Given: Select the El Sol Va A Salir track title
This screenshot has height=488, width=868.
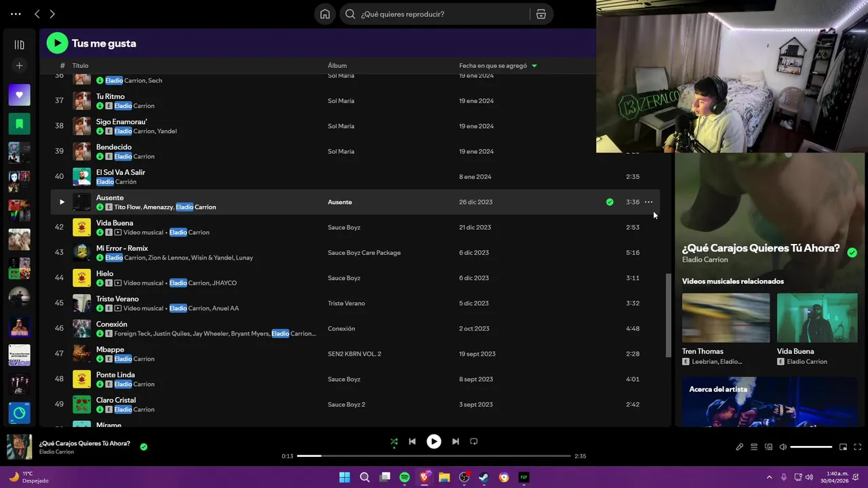Looking at the screenshot, I should [x=121, y=173].
